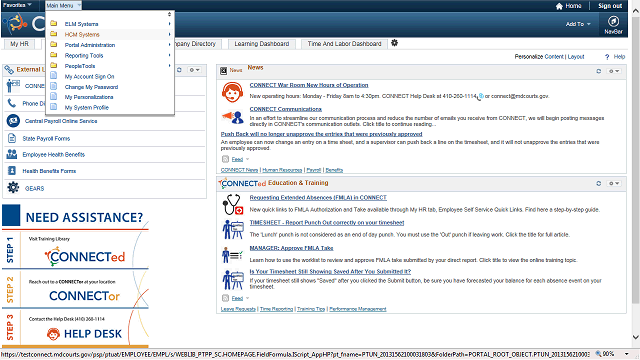640x360 pixels.
Task: Open tab settings gear icon
Action: click(394, 43)
